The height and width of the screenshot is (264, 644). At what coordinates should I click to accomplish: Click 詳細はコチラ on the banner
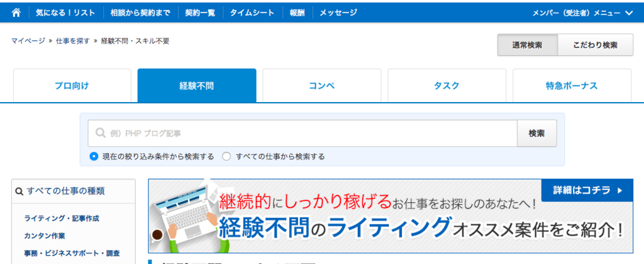[x=587, y=190]
